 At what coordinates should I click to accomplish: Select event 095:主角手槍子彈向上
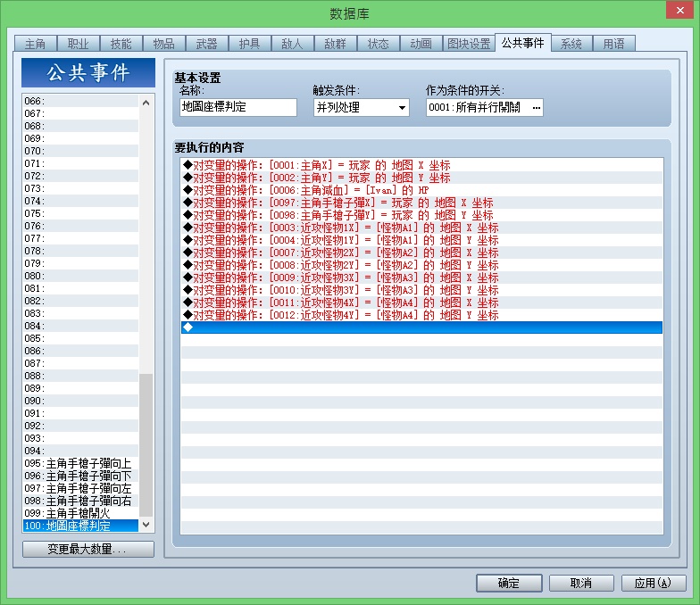pos(80,463)
